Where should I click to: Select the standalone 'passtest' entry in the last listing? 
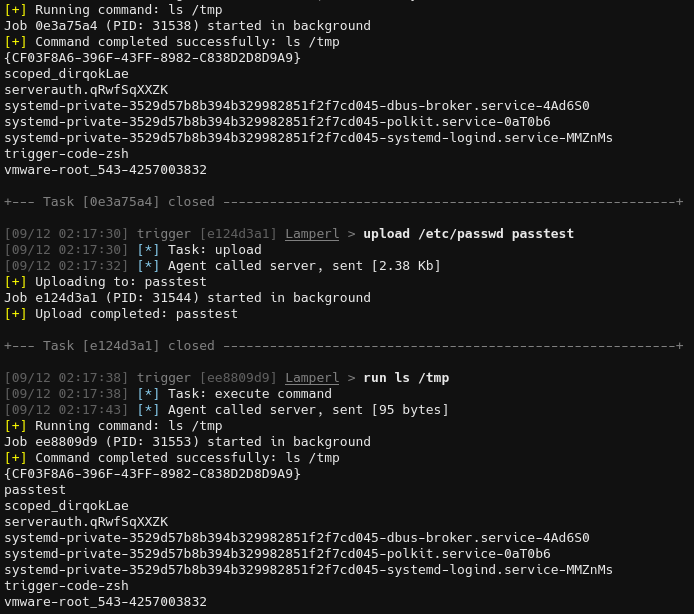click(35, 490)
